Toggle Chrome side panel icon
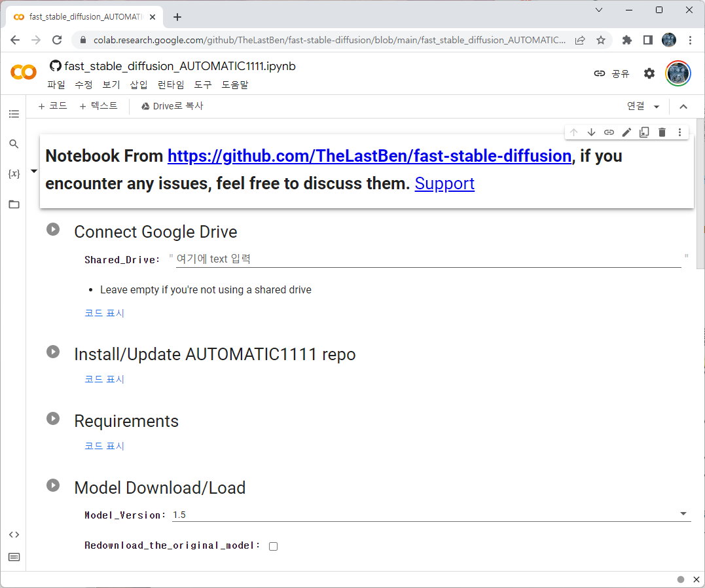Screen dimensions: 705x588 click(648, 40)
